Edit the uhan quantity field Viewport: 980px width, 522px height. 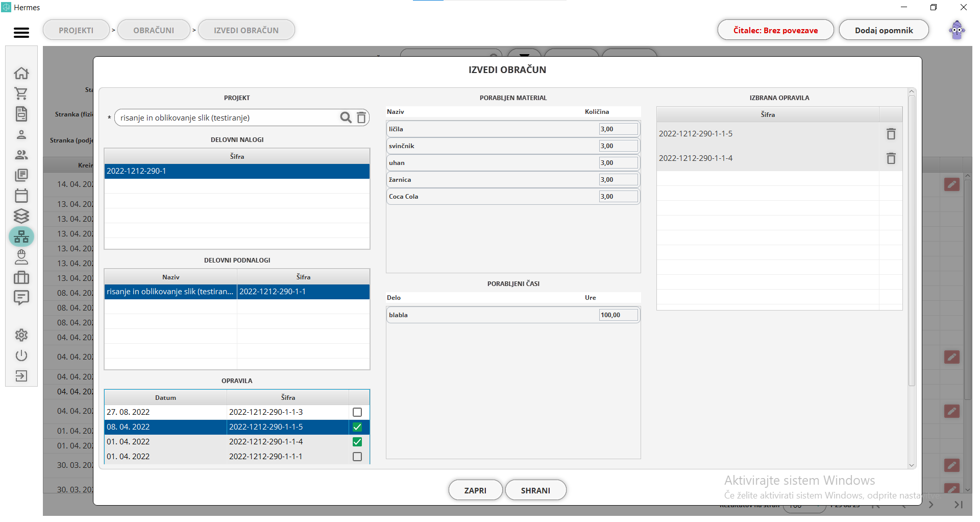[x=618, y=163]
